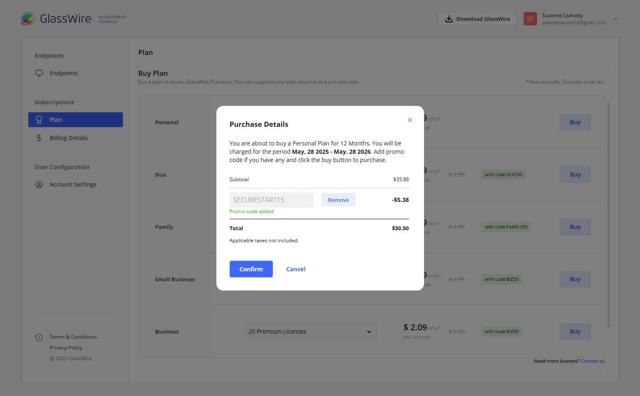The height and width of the screenshot is (396, 640).
Task: Click the plan list scrollbar
Action: (x=608, y=214)
